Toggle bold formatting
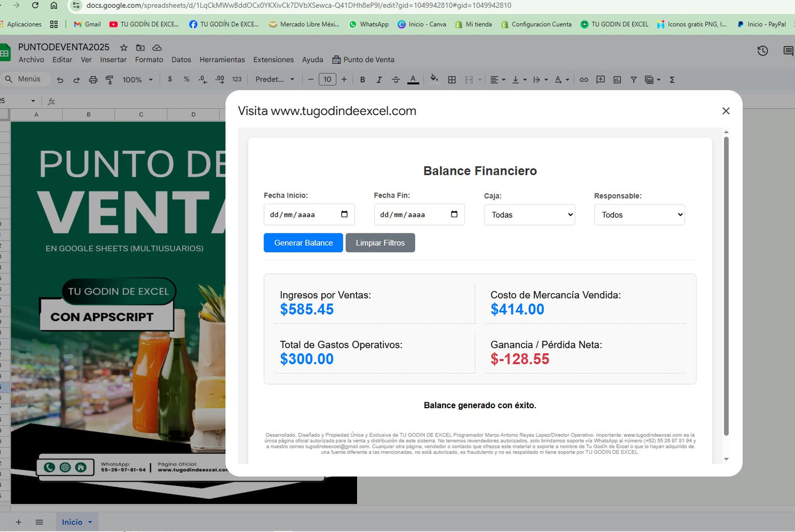 [362, 79]
